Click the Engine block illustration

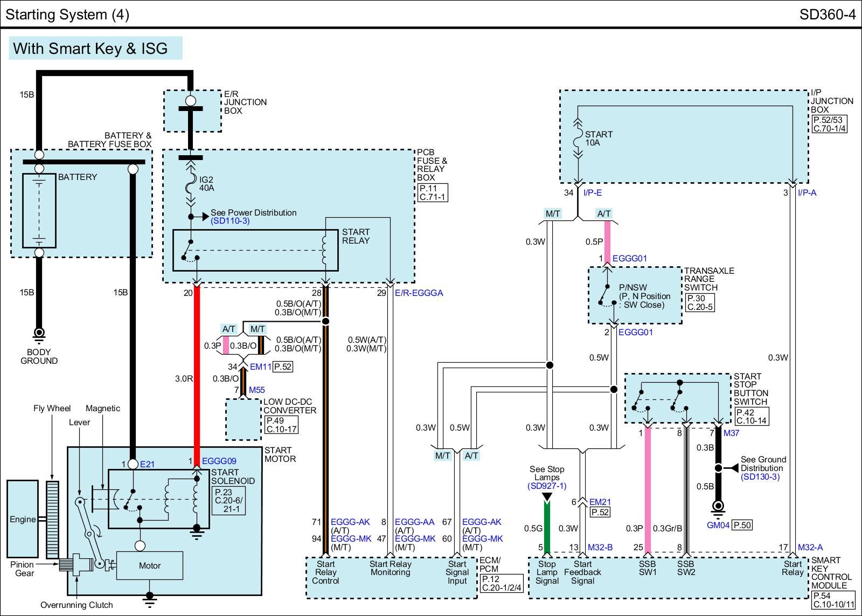pyautogui.click(x=23, y=519)
